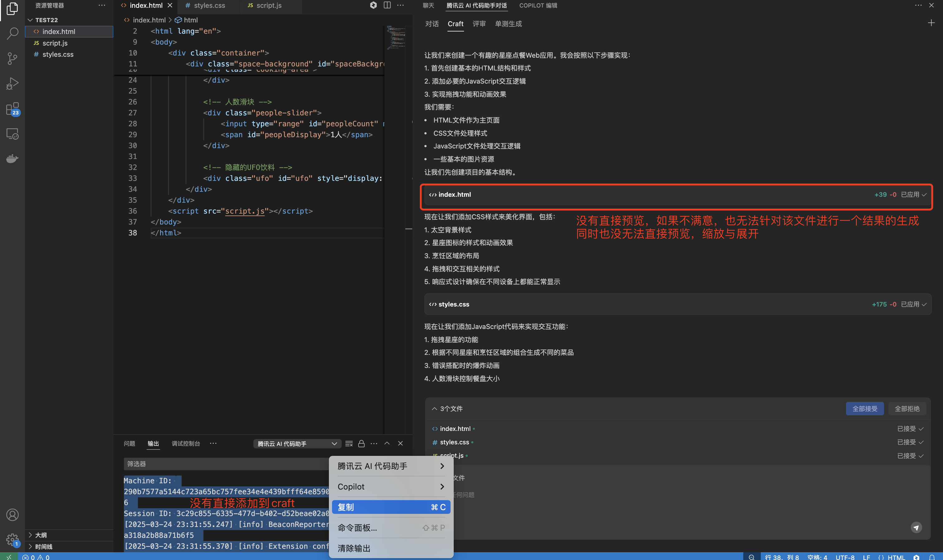Click the split editor icon
Image resolution: width=943 pixels, height=560 pixels.
[387, 5]
